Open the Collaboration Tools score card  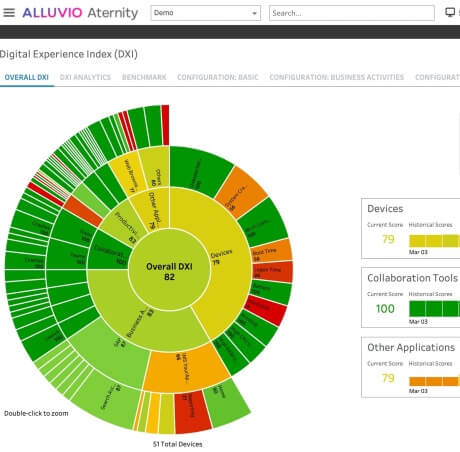coord(411,298)
